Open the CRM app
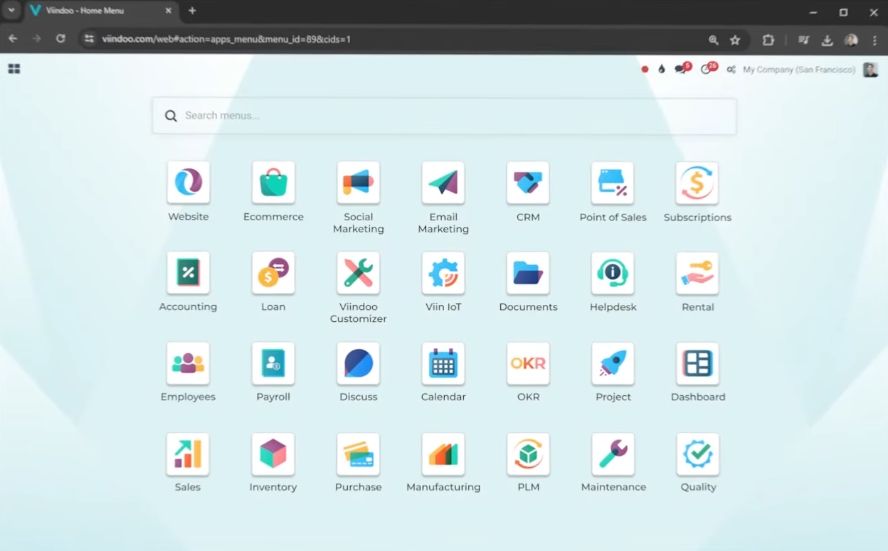Viewport: 888px width, 551px height. tap(528, 182)
